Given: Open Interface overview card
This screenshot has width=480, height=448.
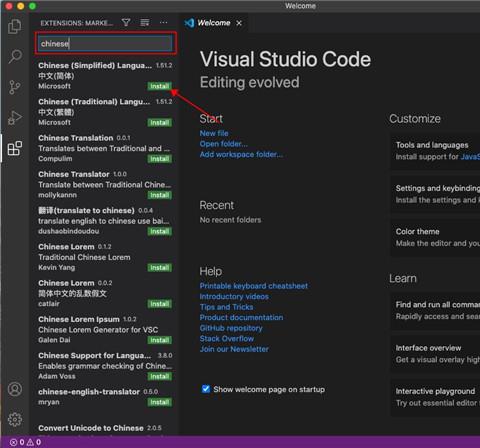Looking at the screenshot, I should coord(435,354).
